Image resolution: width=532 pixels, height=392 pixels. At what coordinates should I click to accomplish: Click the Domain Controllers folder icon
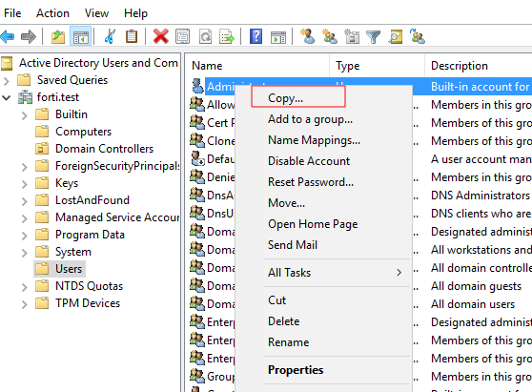pos(42,149)
